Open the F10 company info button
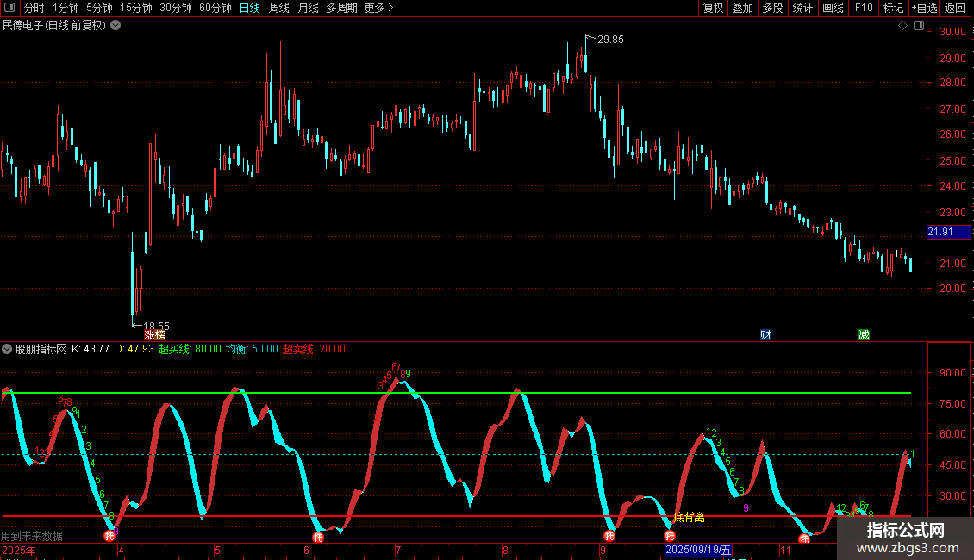Screen dimensions: 974x560 863,9
